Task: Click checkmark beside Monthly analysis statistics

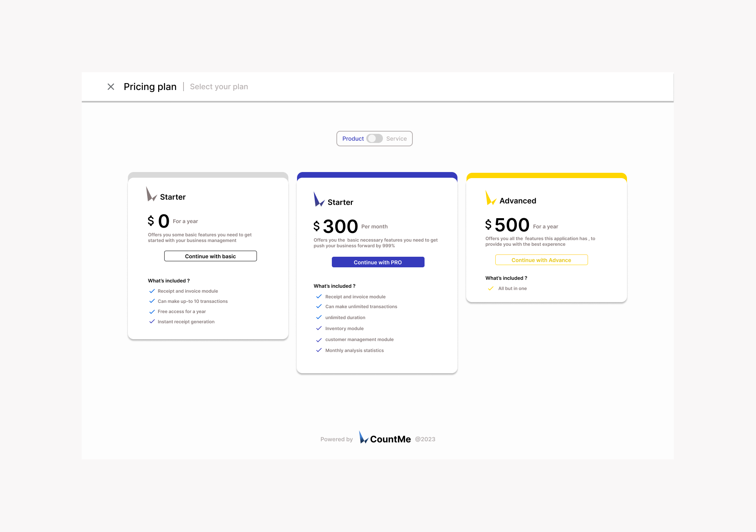Action: (x=319, y=351)
